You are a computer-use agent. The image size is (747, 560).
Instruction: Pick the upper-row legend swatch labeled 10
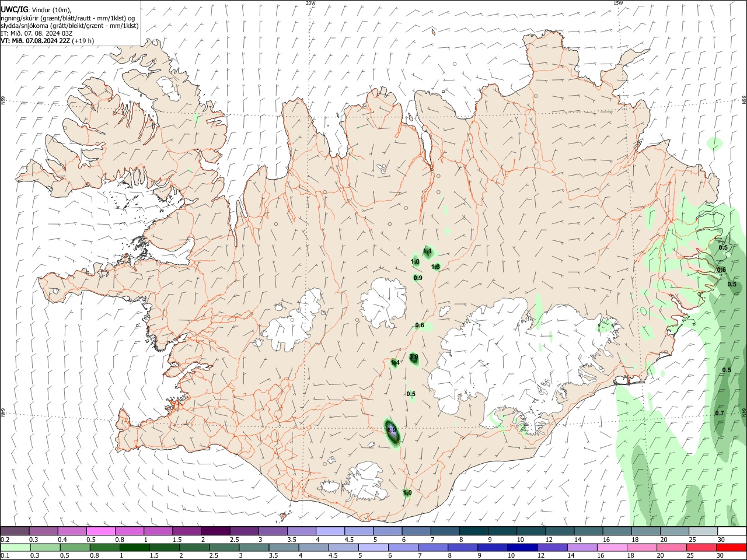pyautogui.click(x=530, y=531)
